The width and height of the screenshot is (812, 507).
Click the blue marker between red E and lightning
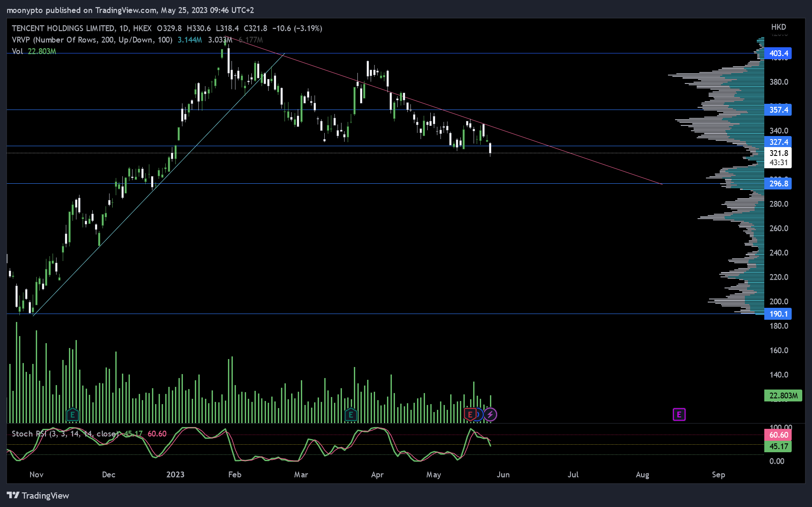(480, 414)
